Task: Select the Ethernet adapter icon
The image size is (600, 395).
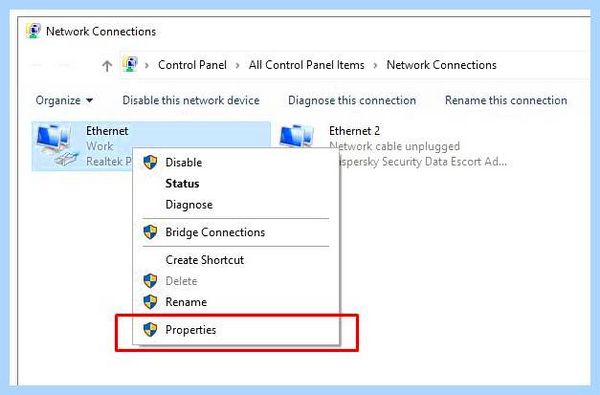Action: tap(57, 145)
